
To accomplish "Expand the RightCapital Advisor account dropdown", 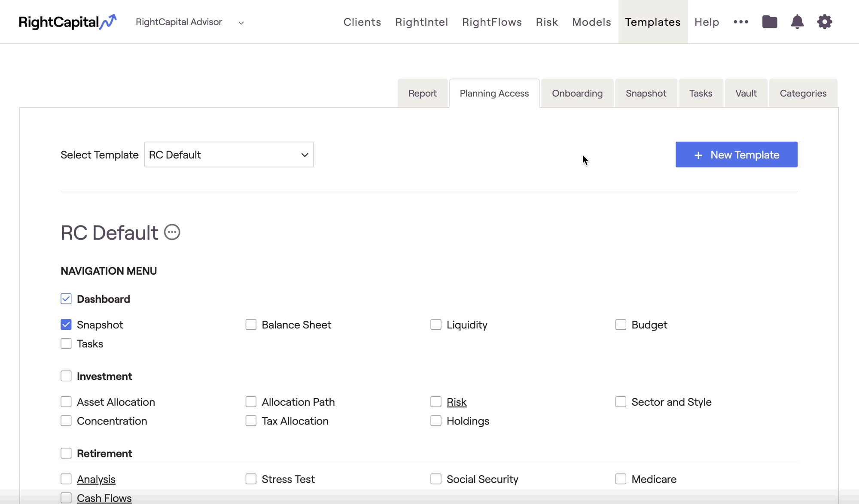I will [x=189, y=22].
